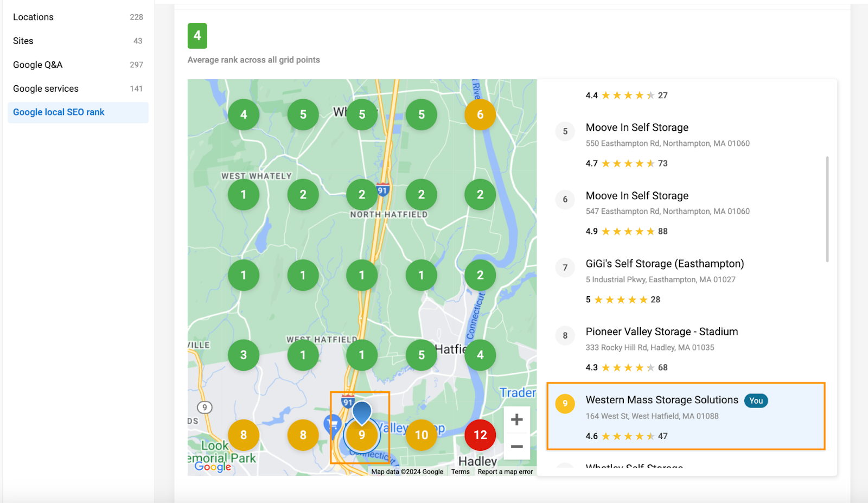Select the red rank 12 grid marker

480,435
